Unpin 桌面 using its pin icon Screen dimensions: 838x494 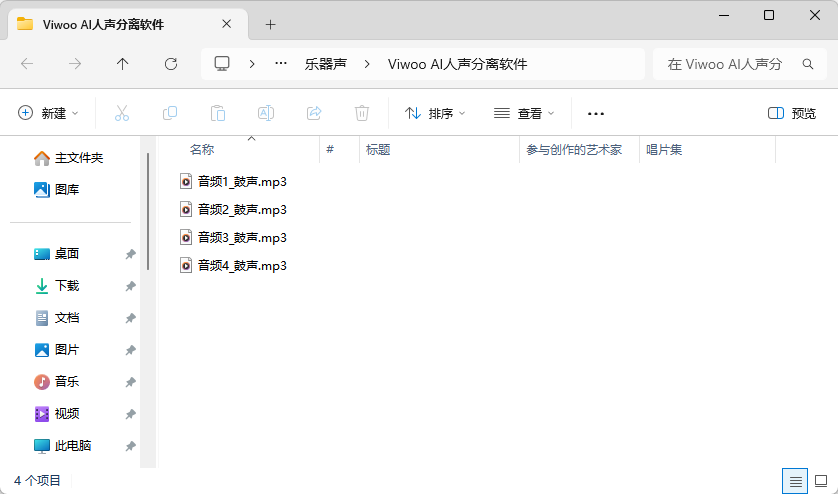(130, 254)
